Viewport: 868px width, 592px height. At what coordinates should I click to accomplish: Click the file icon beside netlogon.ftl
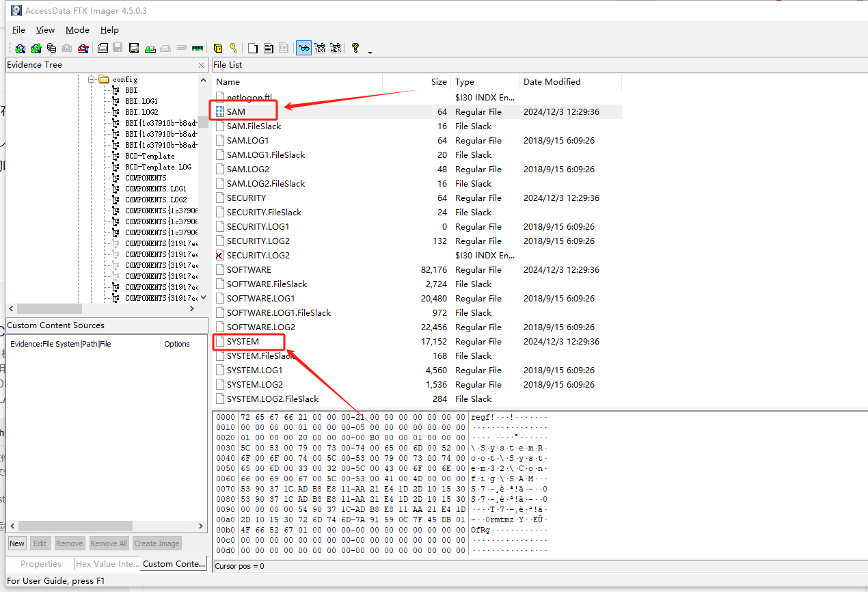click(219, 97)
